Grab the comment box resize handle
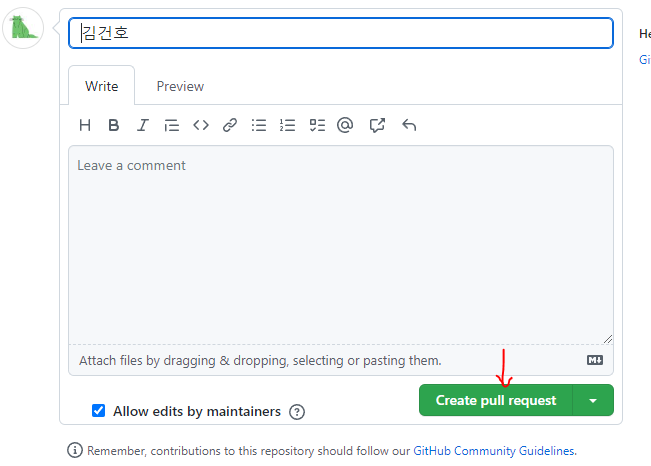Screen dimensions: 651x466 click(x=608, y=339)
